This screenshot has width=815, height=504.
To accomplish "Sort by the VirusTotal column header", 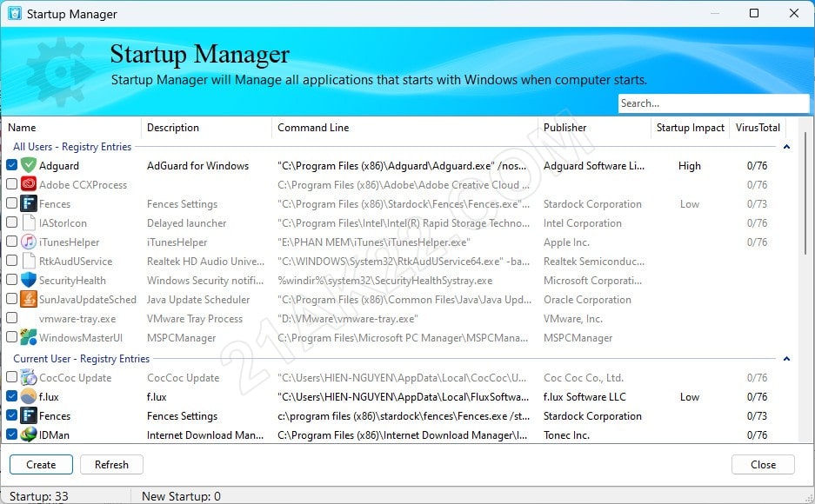I will (758, 128).
